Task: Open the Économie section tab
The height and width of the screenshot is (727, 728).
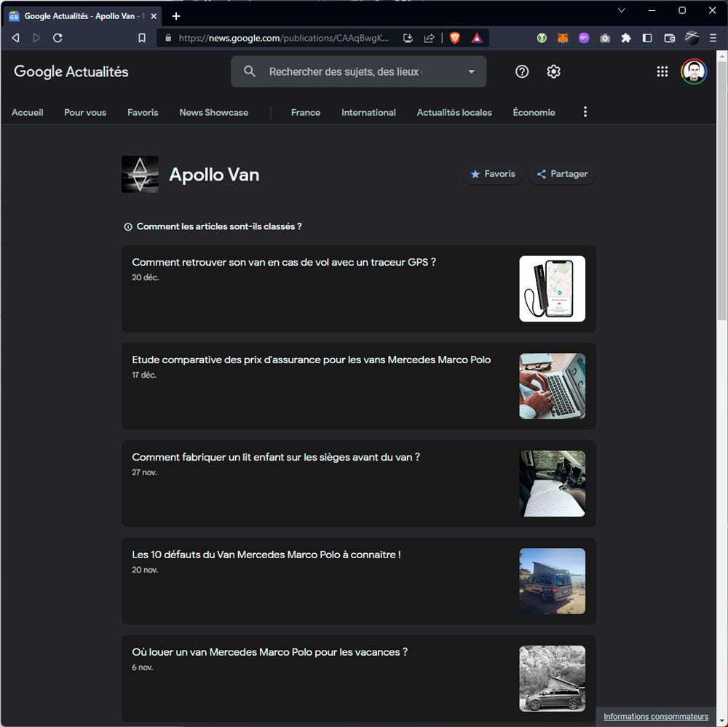Action: tap(534, 112)
